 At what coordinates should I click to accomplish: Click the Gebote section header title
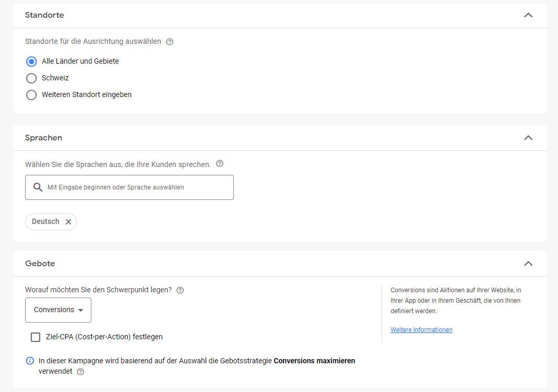point(40,264)
